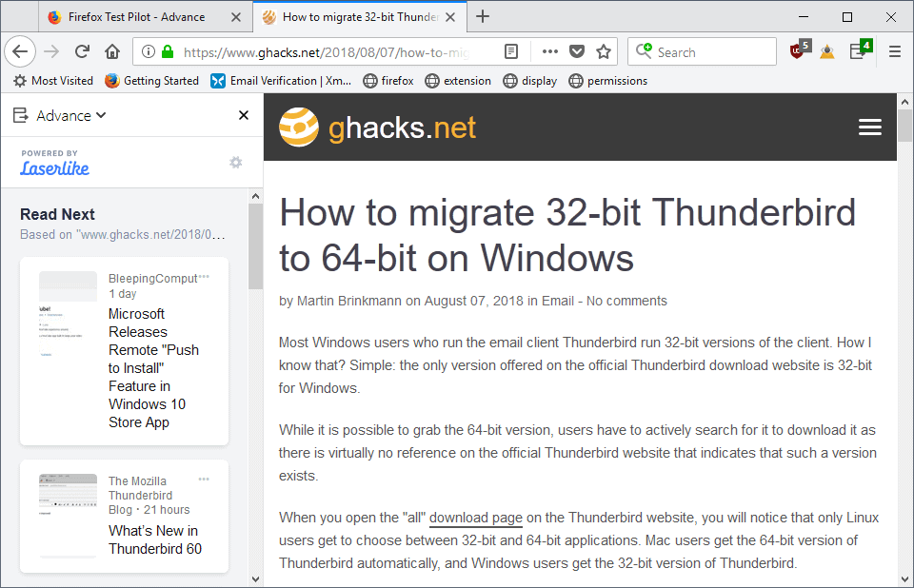Close the How to migrate tab
914x588 pixels.
[450, 17]
